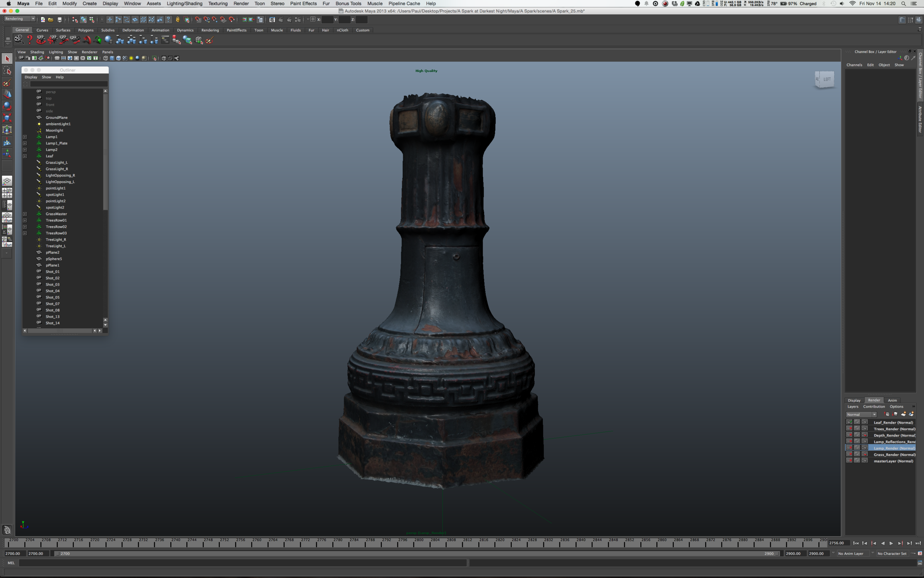Click the padlock icon in status line

178,20
